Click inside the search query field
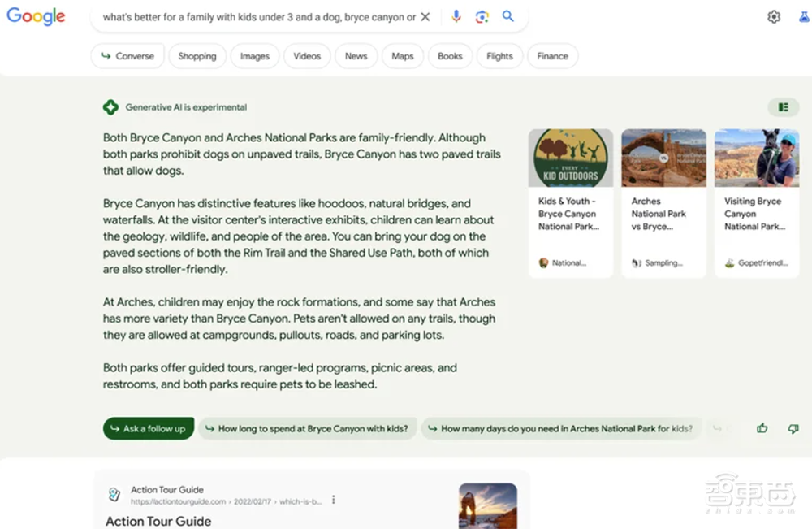 click(x=258, y=17)
